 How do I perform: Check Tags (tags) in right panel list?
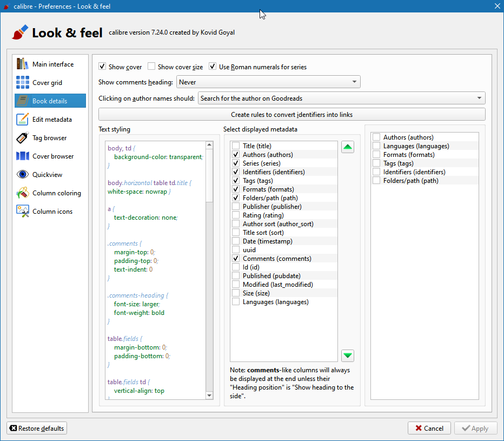pyautogui.click(x=376, y=163)
